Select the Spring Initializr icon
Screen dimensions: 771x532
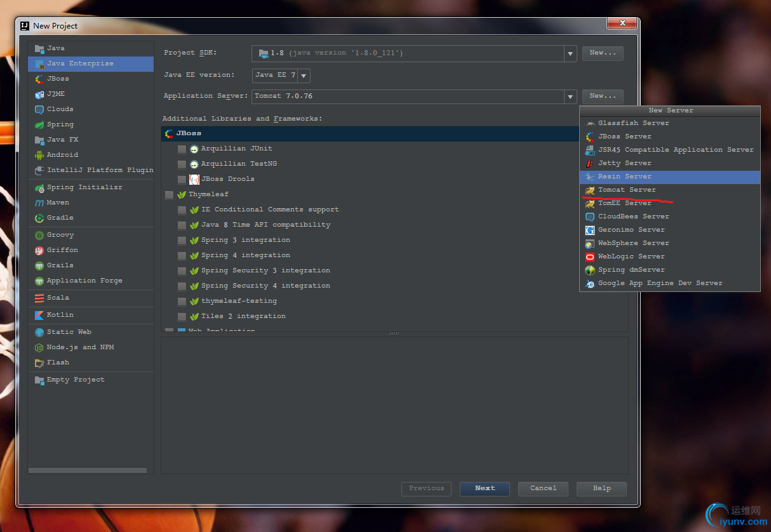point(39,187)
